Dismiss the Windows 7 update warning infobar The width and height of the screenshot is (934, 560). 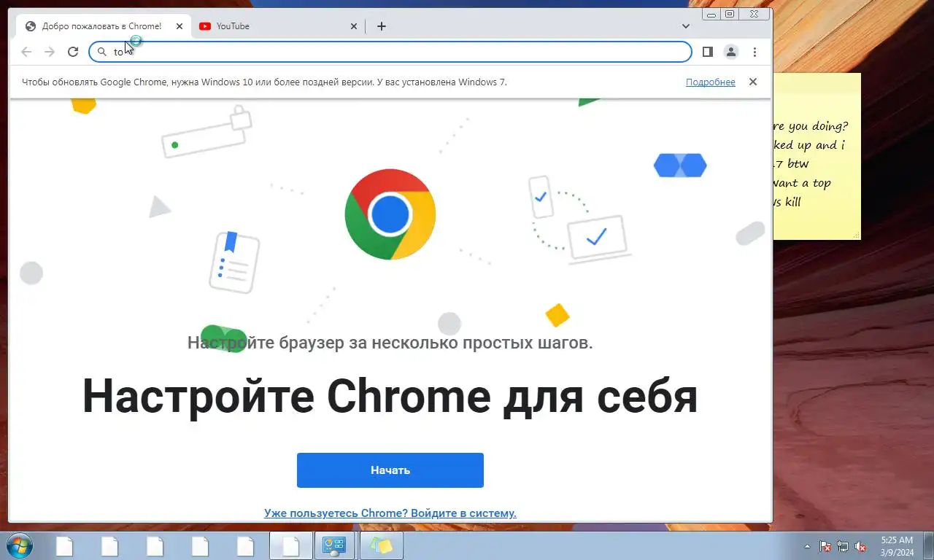point(753,82)
